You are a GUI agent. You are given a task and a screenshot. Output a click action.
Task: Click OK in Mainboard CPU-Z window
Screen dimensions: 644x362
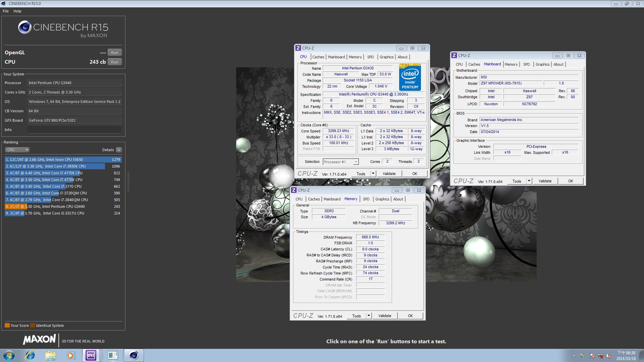571,181
